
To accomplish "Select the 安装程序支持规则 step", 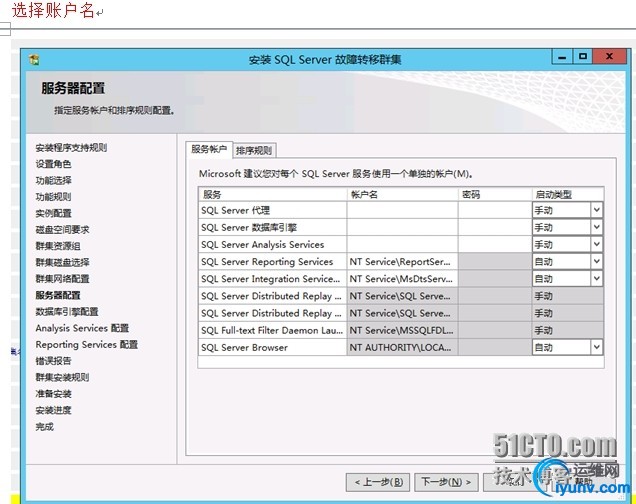I will click(71, 148).
